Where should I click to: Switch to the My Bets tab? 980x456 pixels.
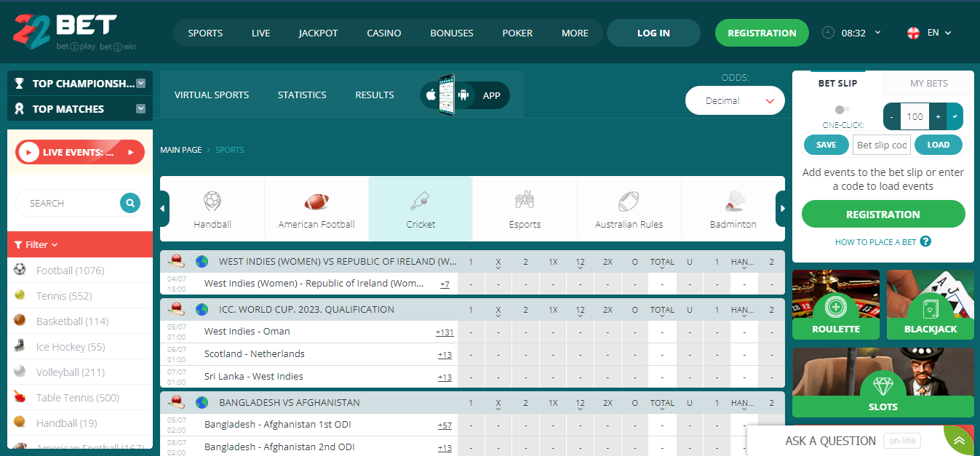coord(929,83)
